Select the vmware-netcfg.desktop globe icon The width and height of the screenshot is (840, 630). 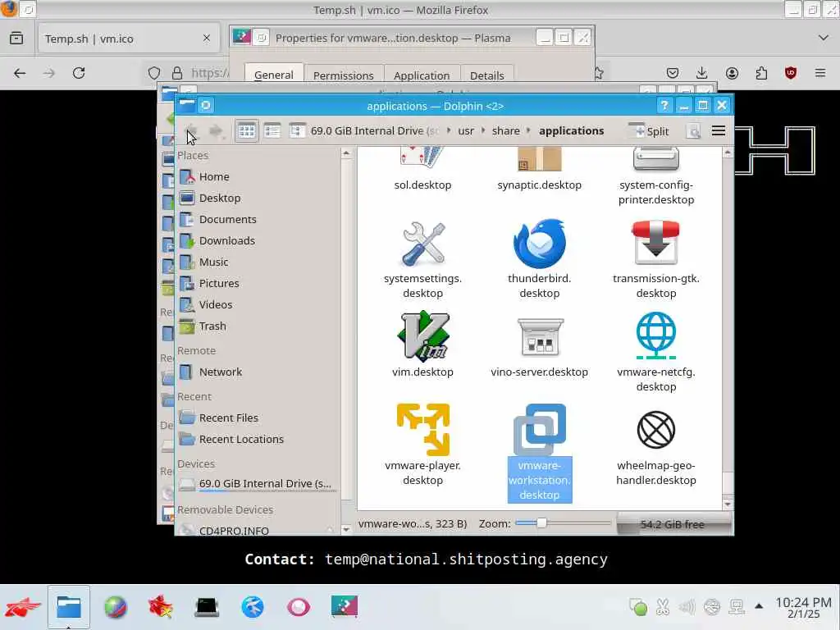click(655, 336)
